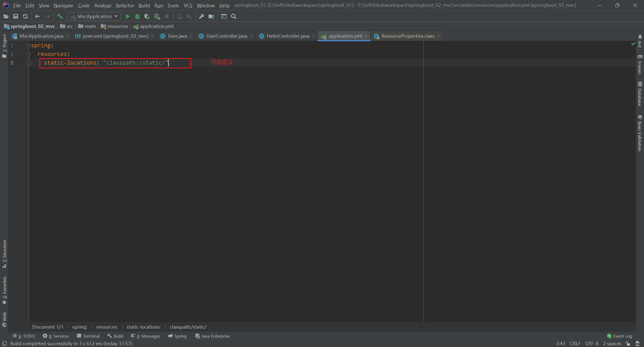Open Settings with the wrench icon
Viewport: 644px width, 347px height.
202,16
